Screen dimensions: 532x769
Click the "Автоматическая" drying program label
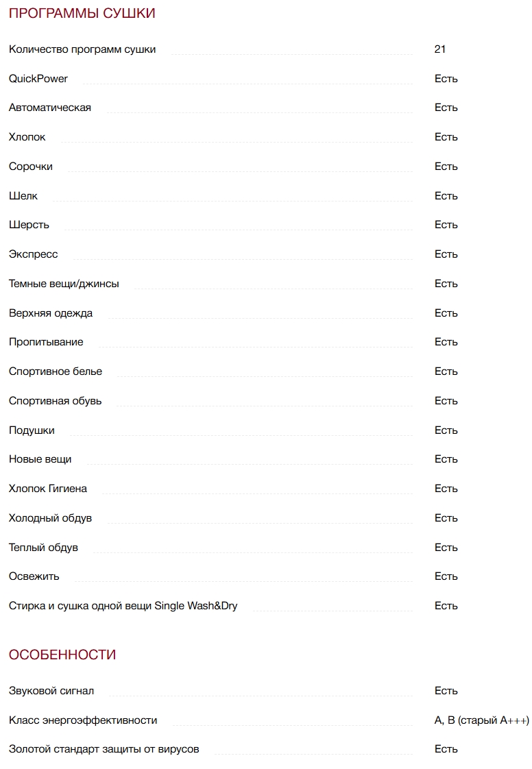(50, 108)
